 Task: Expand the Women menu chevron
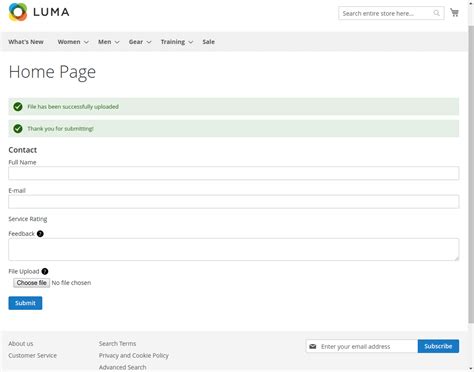click(86, 42)
